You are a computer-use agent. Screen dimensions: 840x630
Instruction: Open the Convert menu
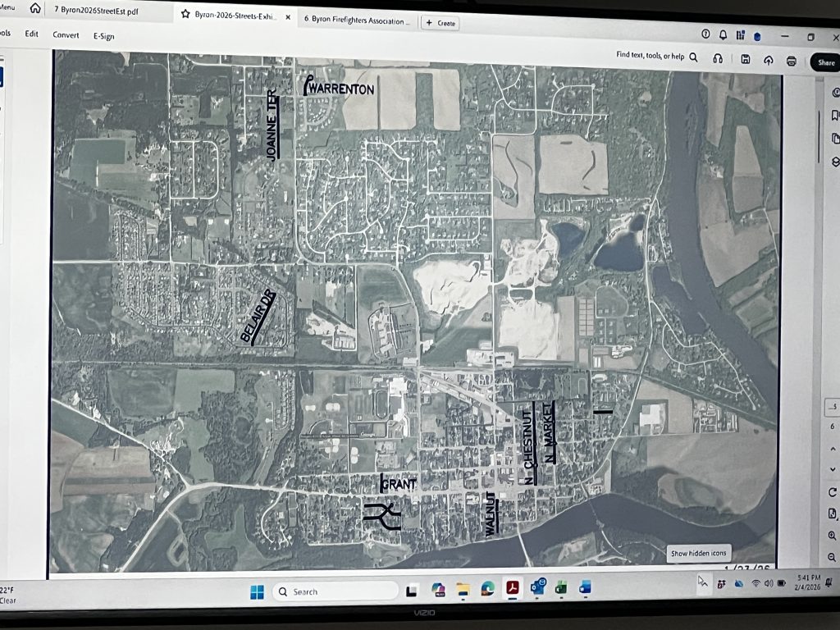pos(66,35)
